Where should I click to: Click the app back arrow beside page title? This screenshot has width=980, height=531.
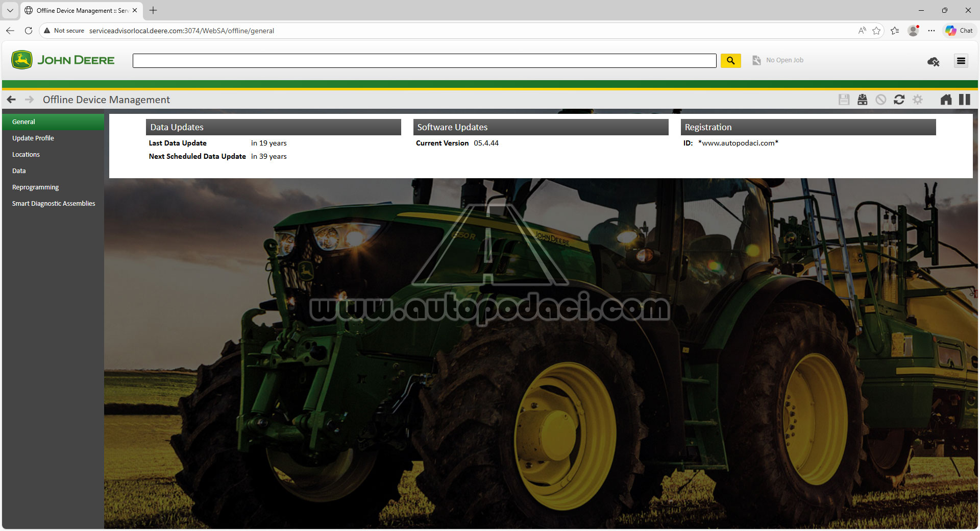11,100
